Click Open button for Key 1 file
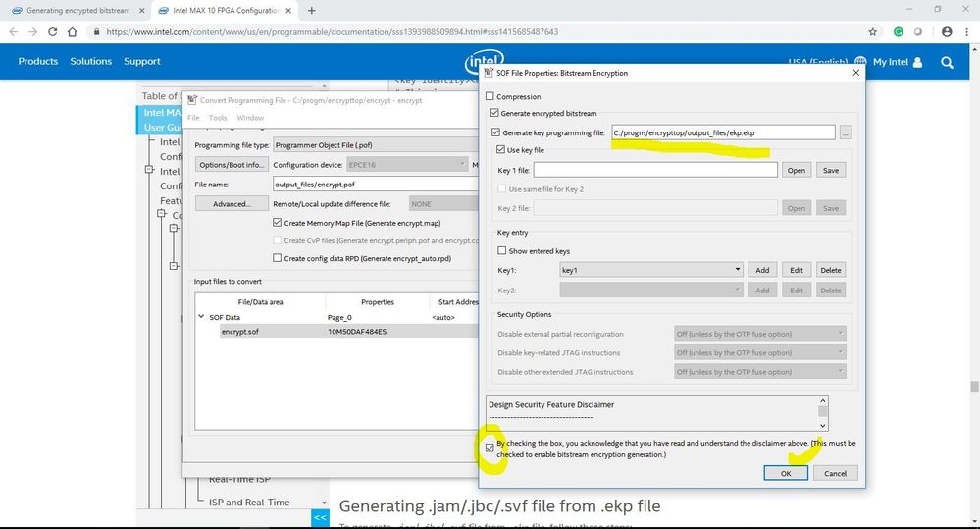The image size is (980, 529). click(797, 170)
